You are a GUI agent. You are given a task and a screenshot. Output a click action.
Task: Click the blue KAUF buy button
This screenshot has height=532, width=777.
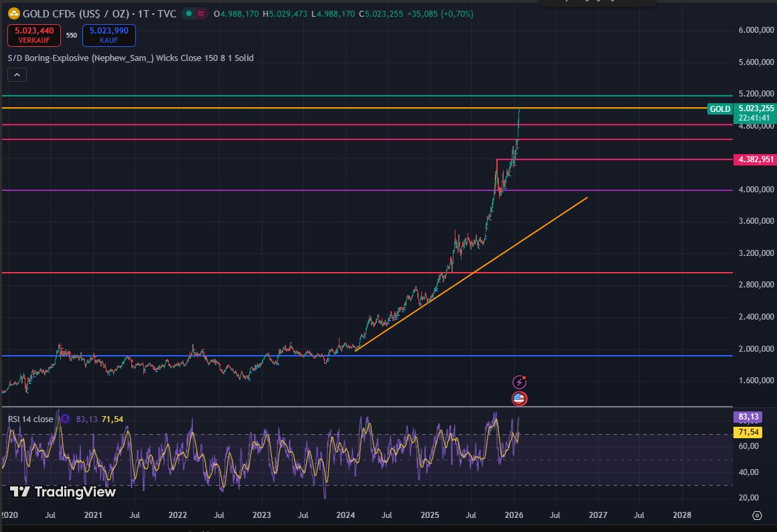point(109,36)
